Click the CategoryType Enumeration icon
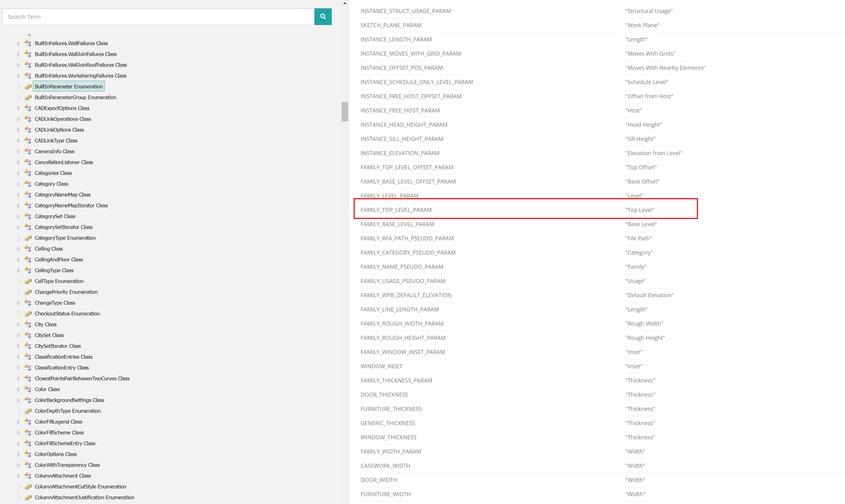 coord(28,238)
